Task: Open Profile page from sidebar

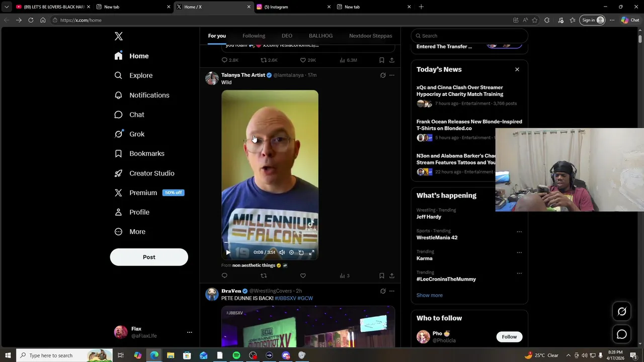Action: (x=132, y=212)
